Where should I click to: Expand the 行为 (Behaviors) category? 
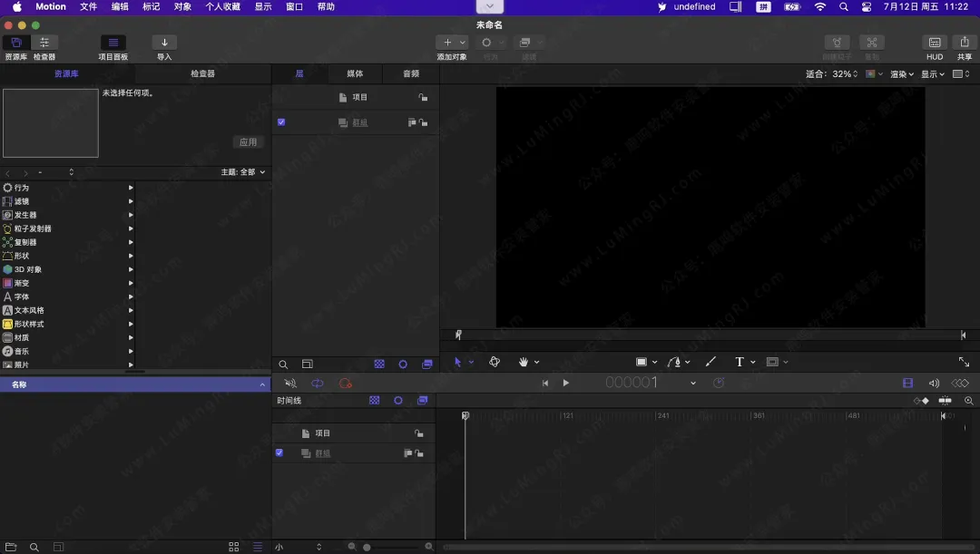click(131, 188)
